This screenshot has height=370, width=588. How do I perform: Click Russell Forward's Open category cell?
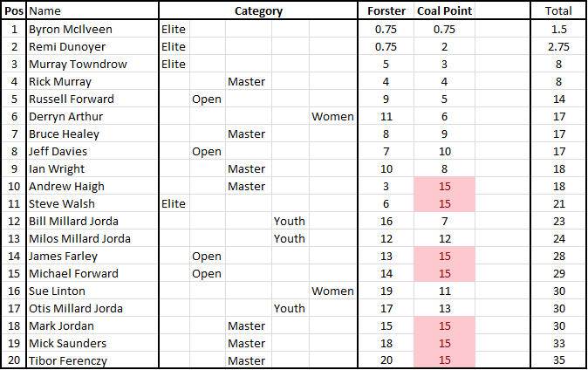point(207,99)
